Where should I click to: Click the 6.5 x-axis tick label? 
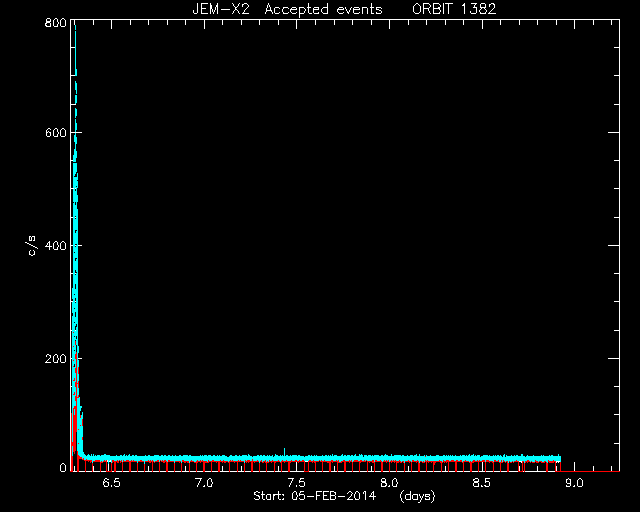click(111, 483)
